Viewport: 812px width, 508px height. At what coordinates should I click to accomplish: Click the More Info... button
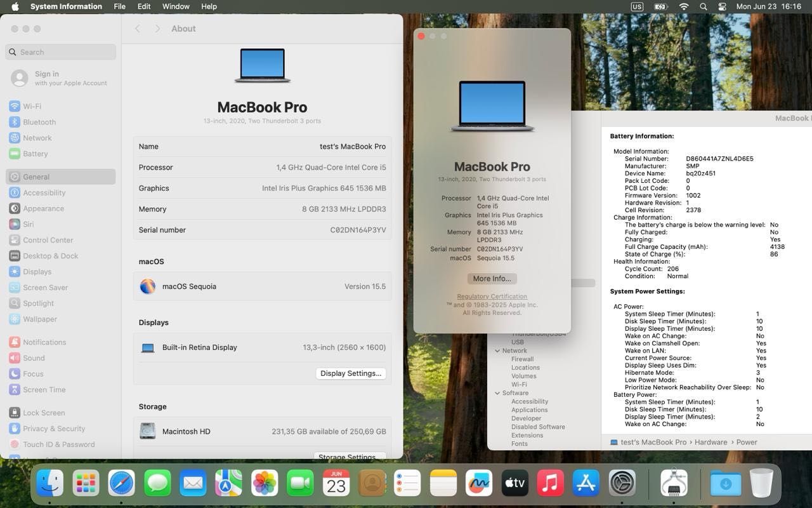tap(492, 279)
